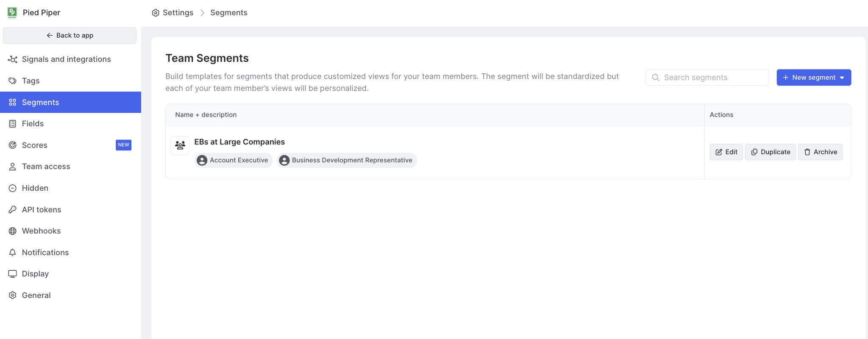Expand the New segment dropdown arrow
The image size is (868, 339).
click(x=842, y=78)
